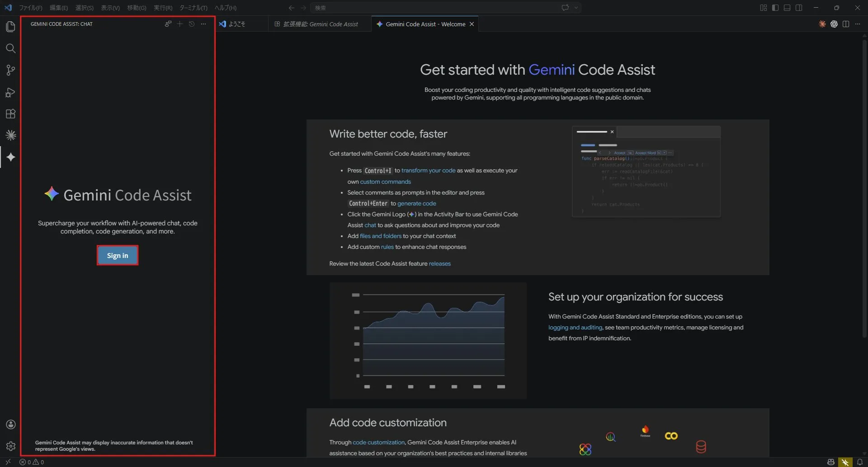Click VS Code logo in title bar
The height and width of the screenshot is (467, 868).
click(x=8, y=8)
